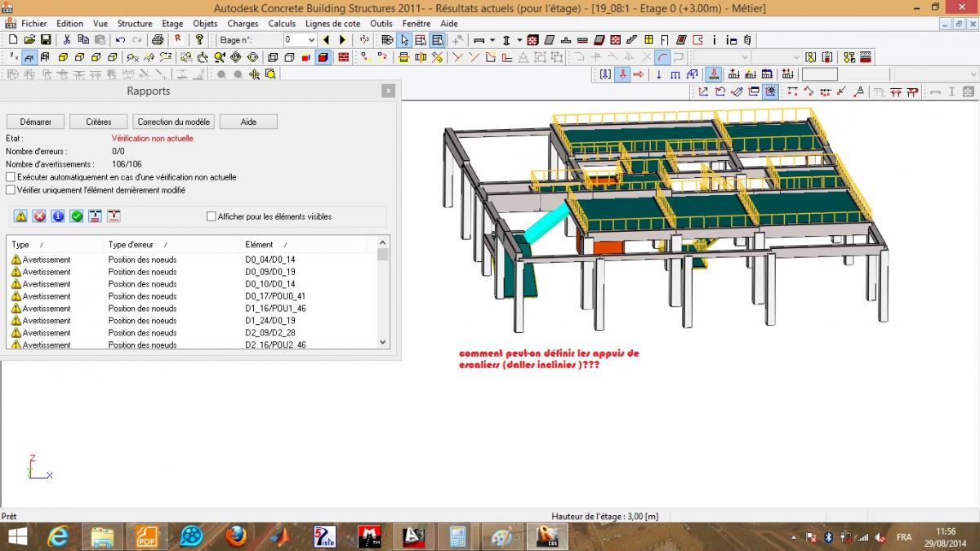The height and width of the screenshot is (551, 980).
Task: Go to the next storey with the right arrow
Action: coord(343,39)
